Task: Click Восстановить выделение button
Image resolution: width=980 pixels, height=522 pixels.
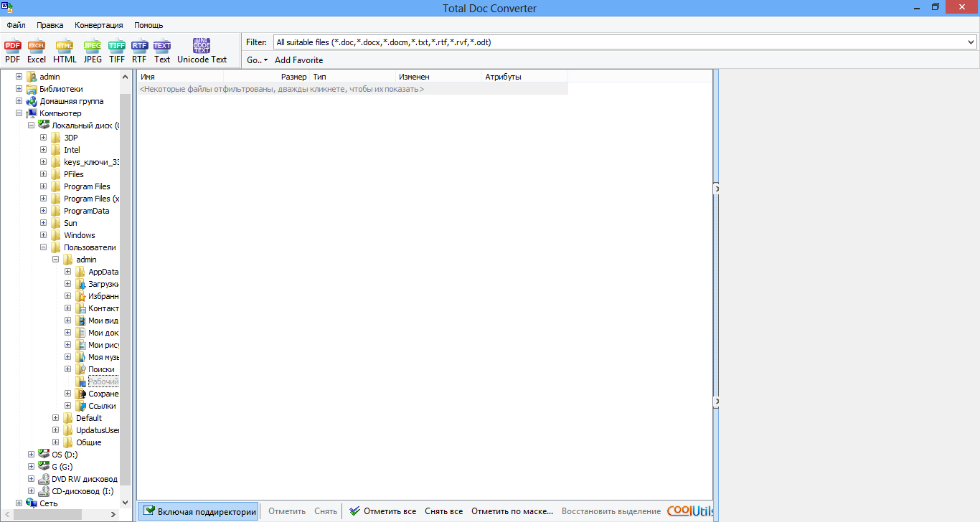Action: coord(611,511)
